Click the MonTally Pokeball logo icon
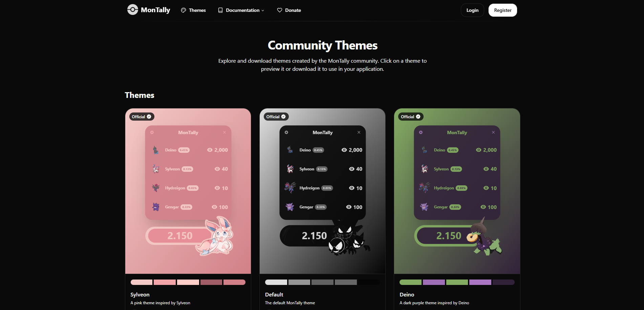The width and height of the screenshot is (644, 310). click(132, 10)
